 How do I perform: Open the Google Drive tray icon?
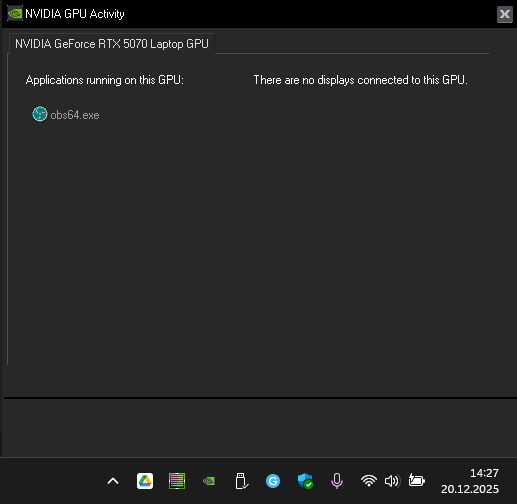[145, 481]
